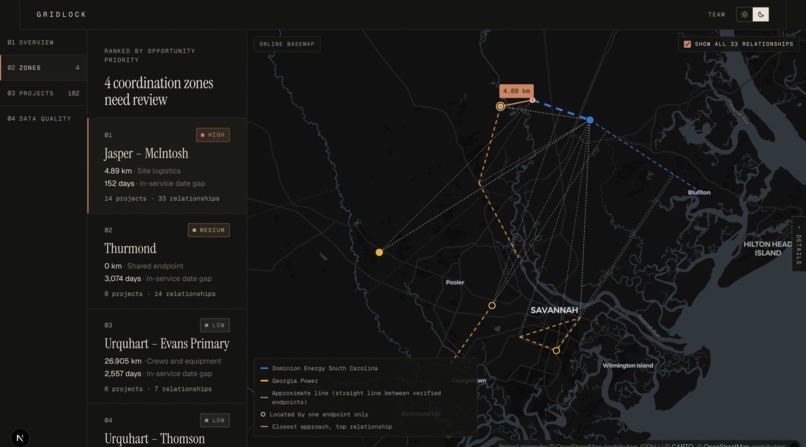Open the 01 Overview section

coord(44,42)
